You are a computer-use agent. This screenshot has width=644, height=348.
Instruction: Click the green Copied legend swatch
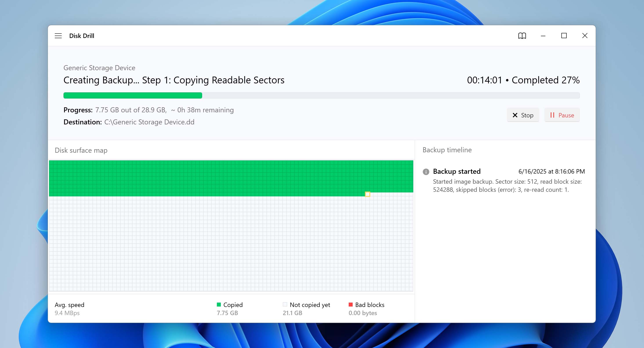[x=219, y=304]
